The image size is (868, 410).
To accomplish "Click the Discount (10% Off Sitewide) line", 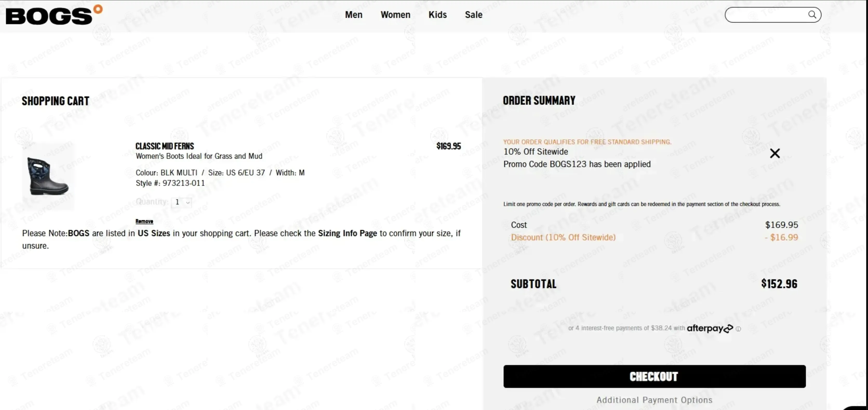I will [563, 237].
